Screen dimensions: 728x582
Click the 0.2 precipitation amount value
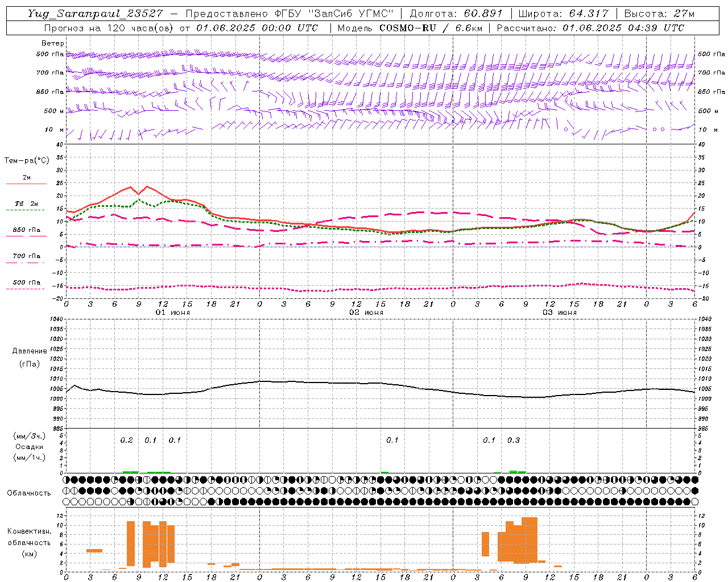pos(126,440)
